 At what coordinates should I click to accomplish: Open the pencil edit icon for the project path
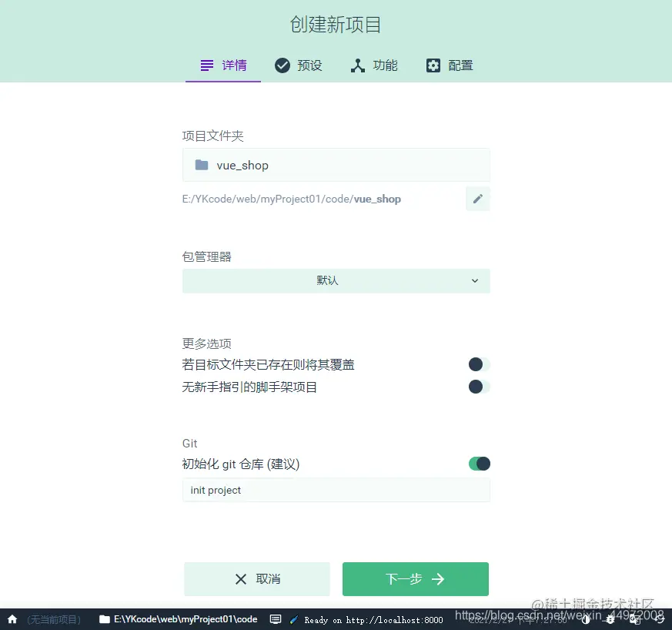coord(477,199)
